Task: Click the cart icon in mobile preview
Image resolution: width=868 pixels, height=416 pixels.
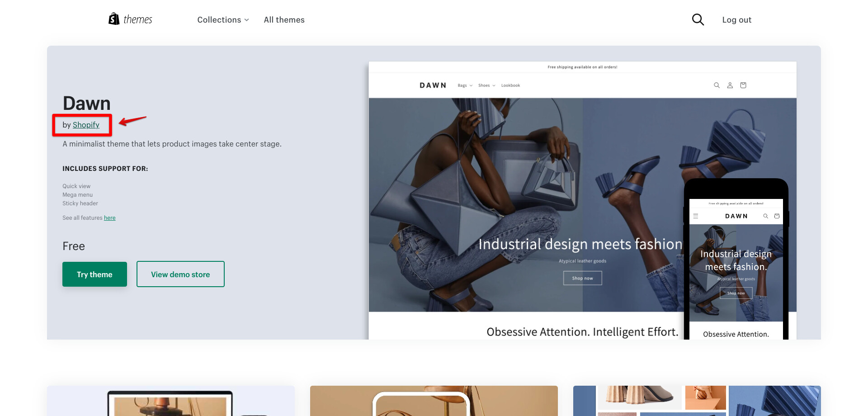Action: 777,216
